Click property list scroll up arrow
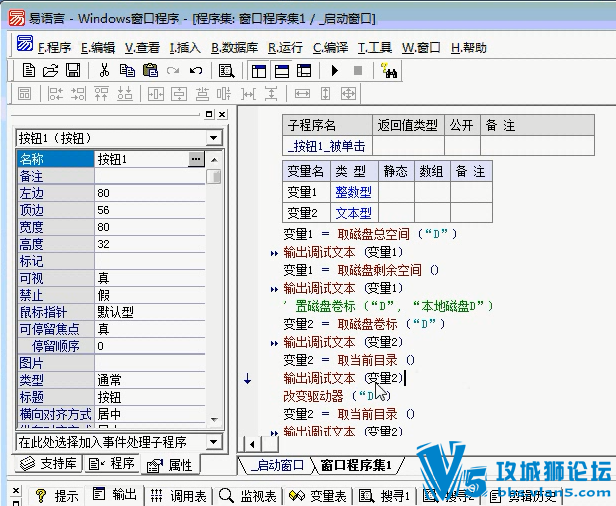The width and height of the screenshot is (616, 506). pos(214,160)
